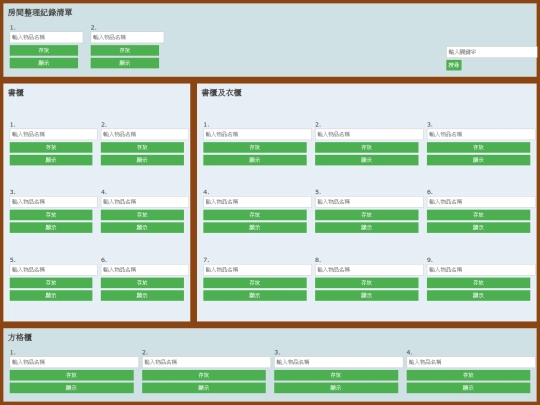
Task: Click 顯示 for slot 2 under 房間整理紀錄清單
Action: coord(125,63)
